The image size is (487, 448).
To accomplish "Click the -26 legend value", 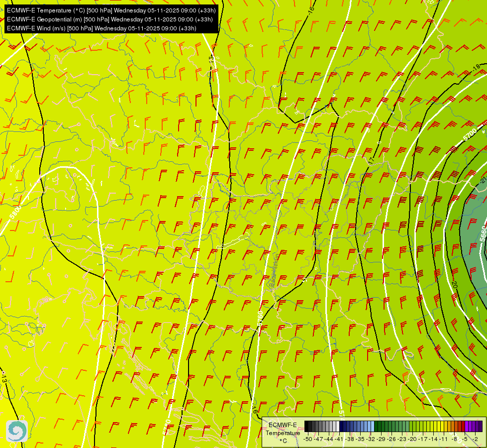I will 391,439.
